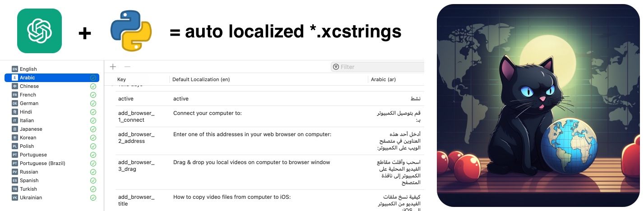Click the green checkmark beside Arabic

pos(93,78)
